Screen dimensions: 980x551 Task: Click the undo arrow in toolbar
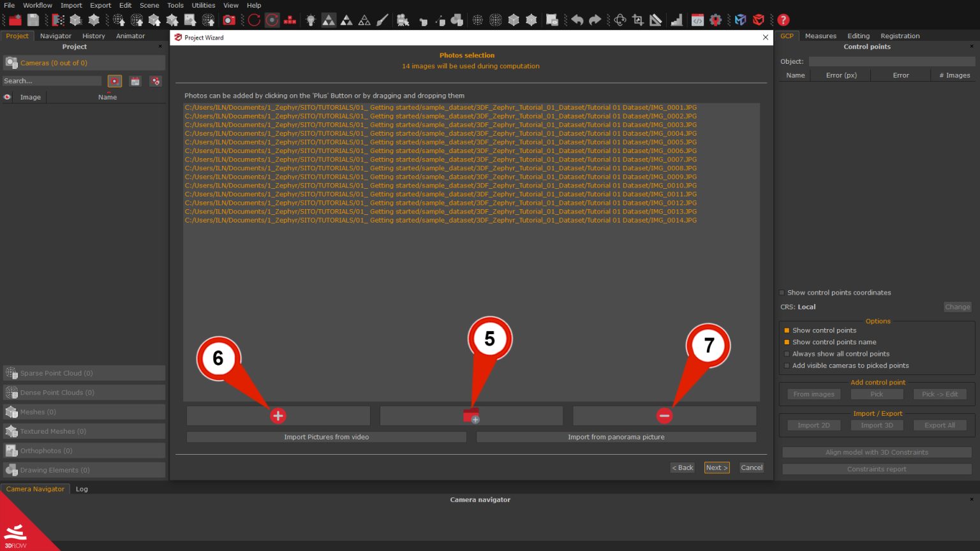pyautogui.click(x=577, y=20)
